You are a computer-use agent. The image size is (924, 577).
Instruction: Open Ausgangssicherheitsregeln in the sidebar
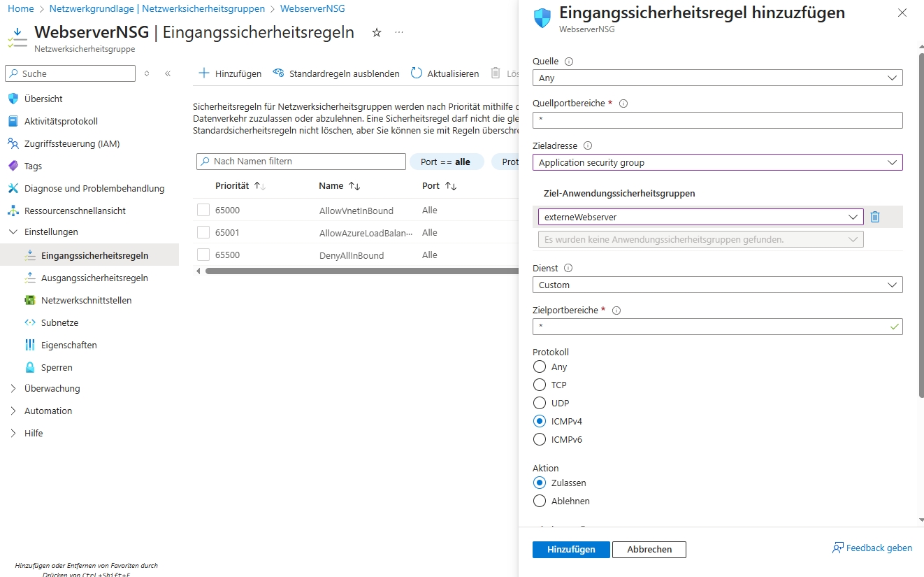94,278
